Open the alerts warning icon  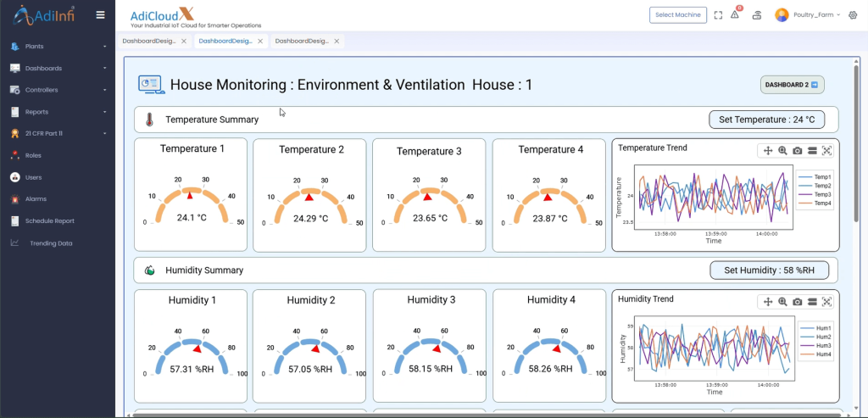[735, 14]
